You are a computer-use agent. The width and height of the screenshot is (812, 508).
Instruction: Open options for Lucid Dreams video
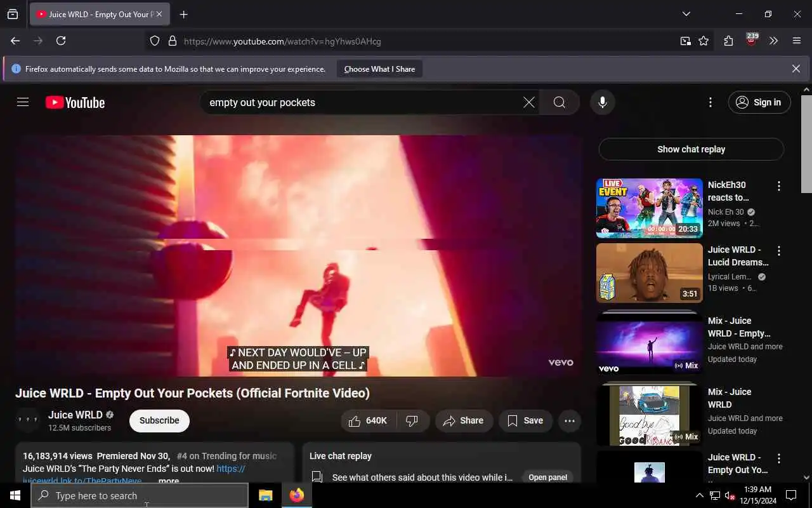tap(778, 251)
